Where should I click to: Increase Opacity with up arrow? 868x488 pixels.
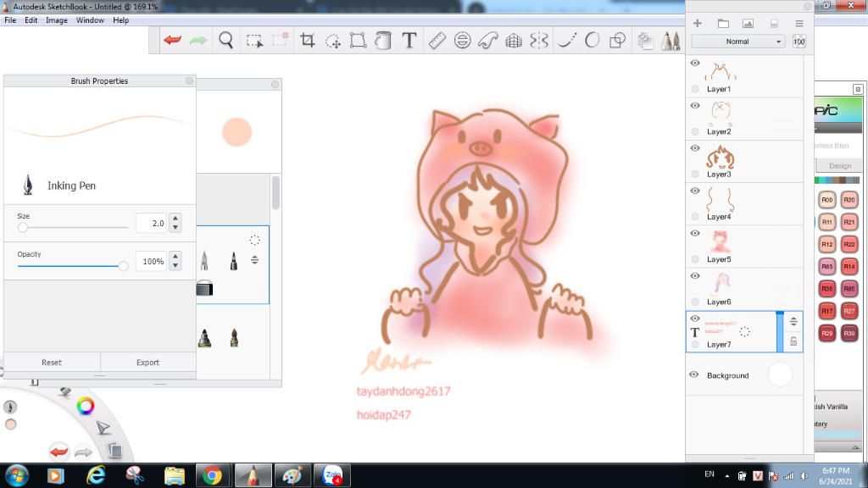175,256
